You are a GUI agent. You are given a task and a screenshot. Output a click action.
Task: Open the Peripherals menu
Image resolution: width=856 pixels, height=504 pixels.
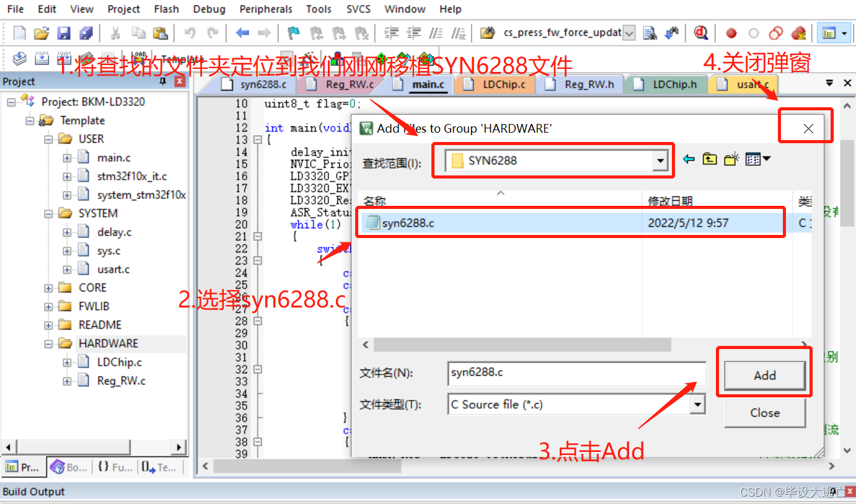click(x=266, y=9)
